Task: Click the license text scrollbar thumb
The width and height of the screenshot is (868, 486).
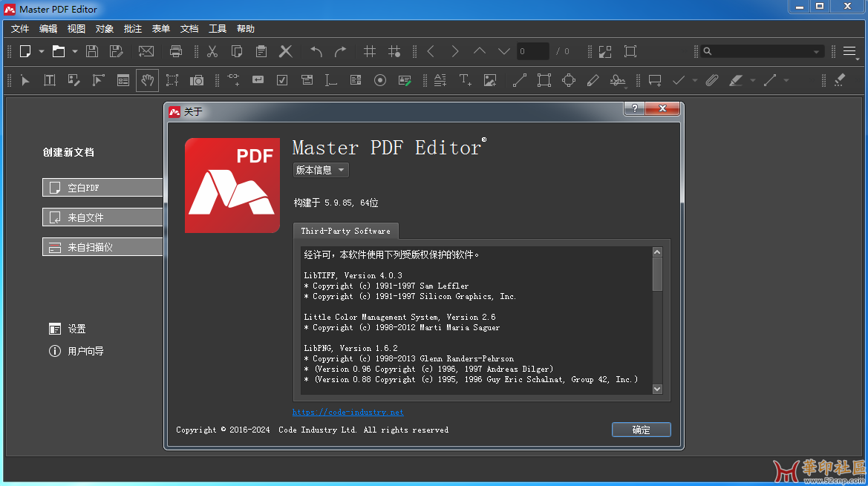Action: [657, 275]
